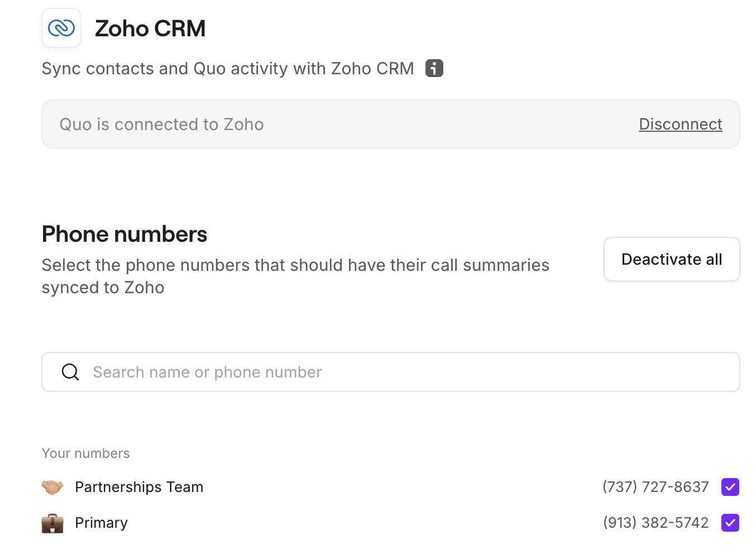Disable call summary sync for Partnerships Team
The height and width of the screenshot is (554, 756).
pyautogui.click(x=730, y=486)
